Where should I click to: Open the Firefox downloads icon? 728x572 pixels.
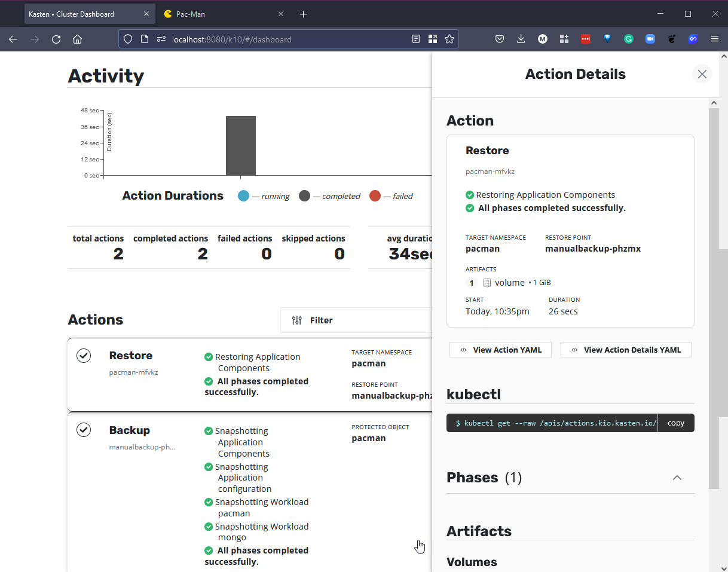tap(521, 39)
